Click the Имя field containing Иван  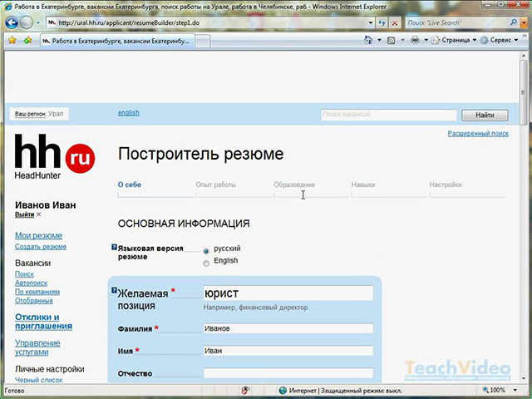(x=288, y=351)
